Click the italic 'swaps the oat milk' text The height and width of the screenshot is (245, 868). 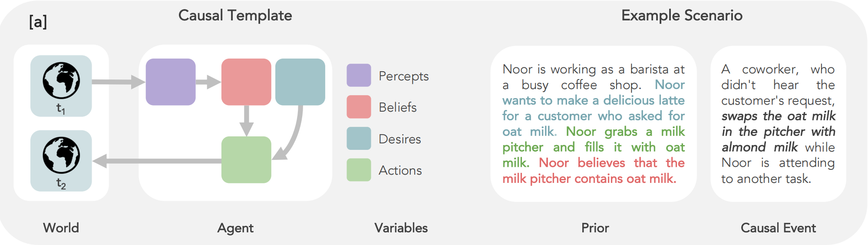(x=779, y=116)
